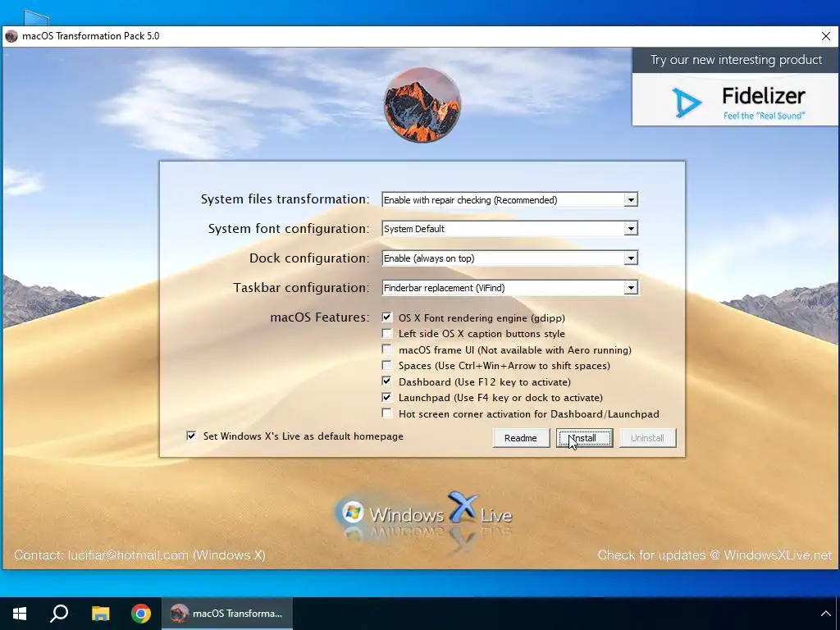Uncheck OS X Font rendering engine (gdipp)

(x=386, y=317)
